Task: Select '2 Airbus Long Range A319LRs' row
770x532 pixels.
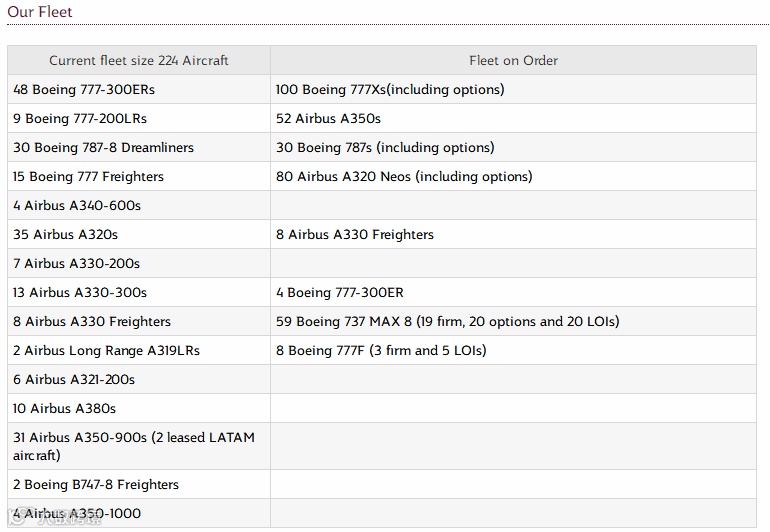Action: tap(106, 350)
